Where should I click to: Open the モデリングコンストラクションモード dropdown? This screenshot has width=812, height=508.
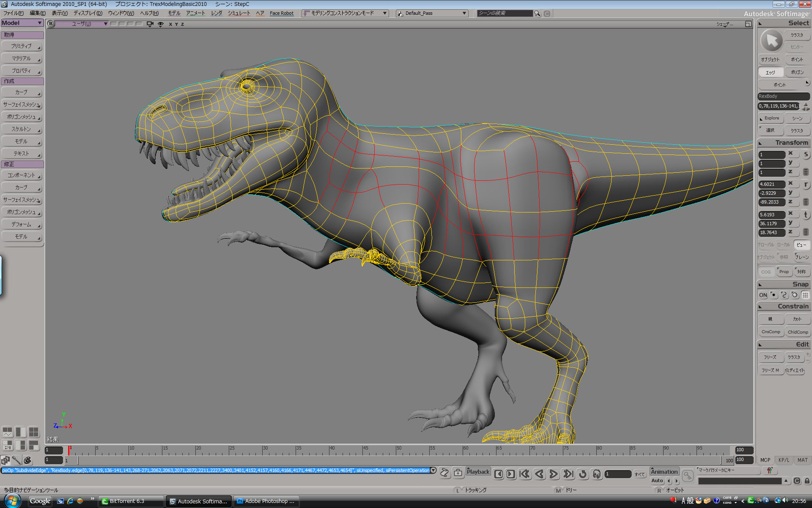coord(384,13)
